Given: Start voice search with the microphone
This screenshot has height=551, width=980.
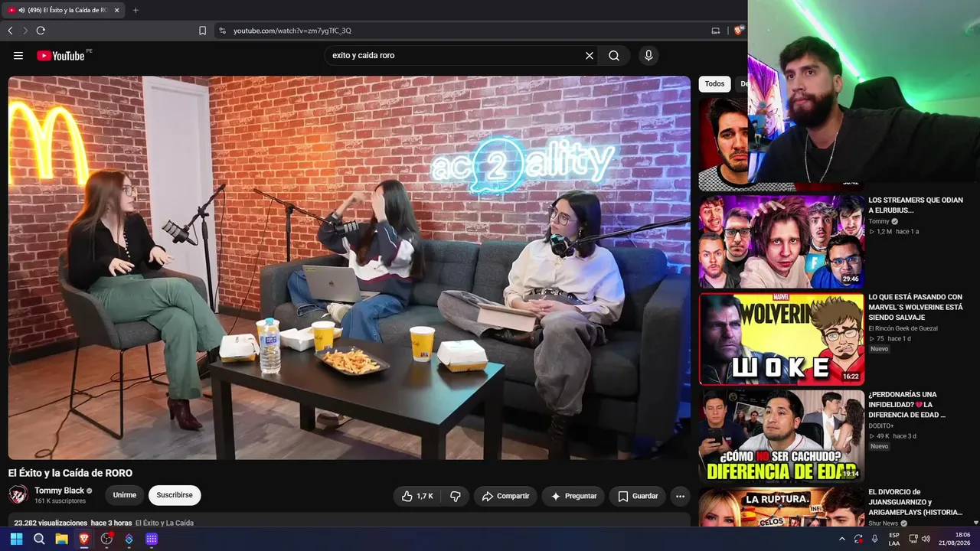Looking at the screenshot, I should click(648, 56).
